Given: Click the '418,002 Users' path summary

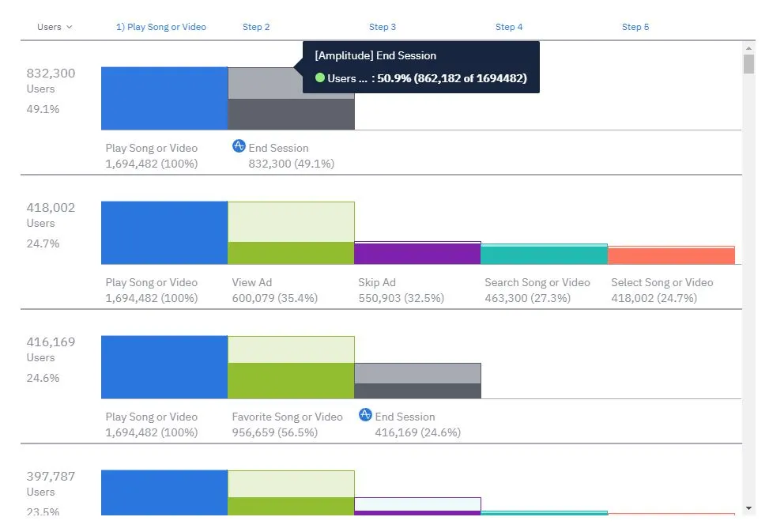Looking at the screenshot, I should click(51, 215).
